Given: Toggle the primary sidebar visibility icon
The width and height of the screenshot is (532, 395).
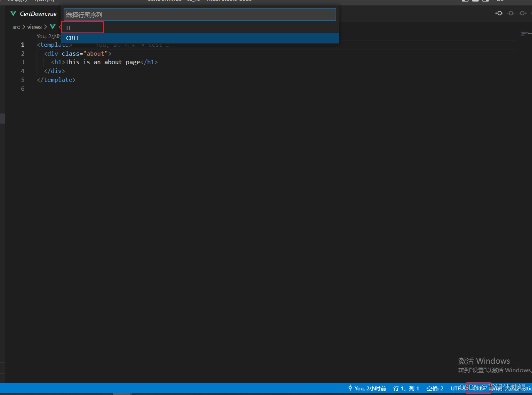Looking at the screenshot, I should pos(465,1).
